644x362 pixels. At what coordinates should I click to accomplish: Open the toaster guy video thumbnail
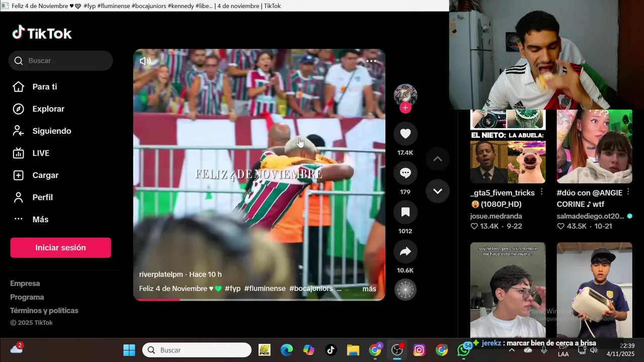pos(594,290)
